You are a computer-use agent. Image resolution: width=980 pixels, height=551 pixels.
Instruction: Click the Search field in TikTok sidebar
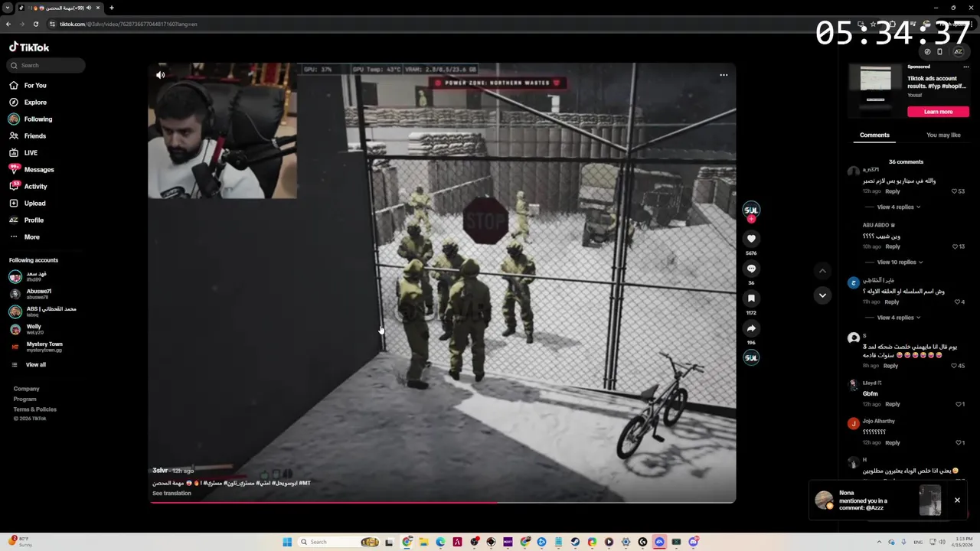point(44,65)
